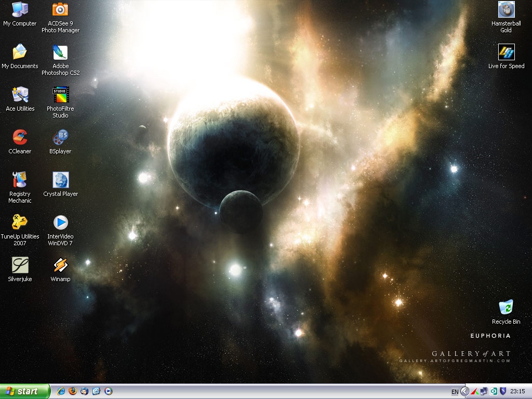Select the Silverjuke desktop icon
Image resolution: width=532 pixels, height=399 pixels.
coord(20,265)
